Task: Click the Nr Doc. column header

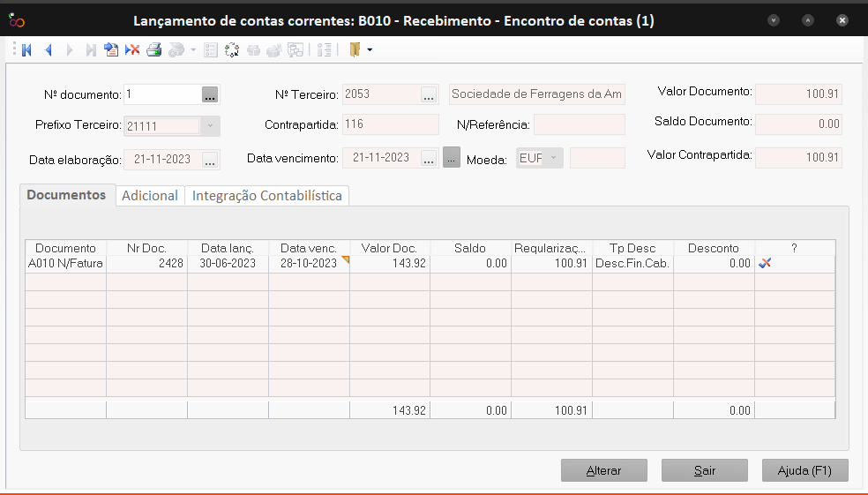Action: tap(146, 248)
